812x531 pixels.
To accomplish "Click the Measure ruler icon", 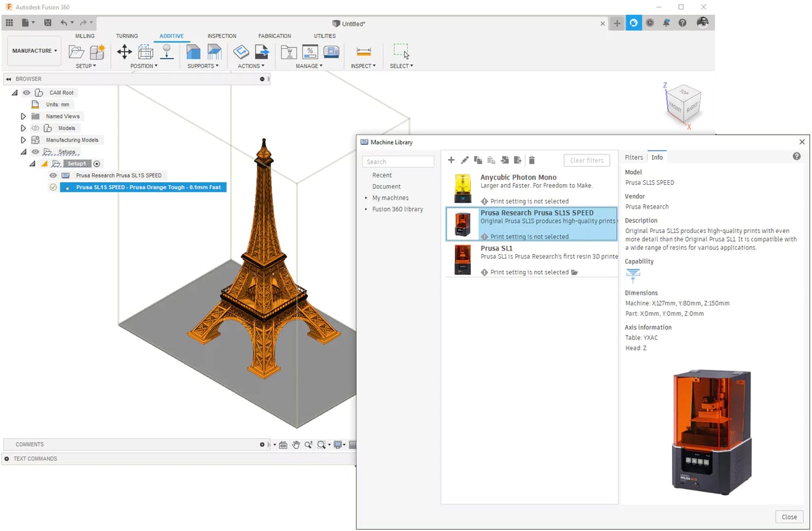I will tap(363, 51).
